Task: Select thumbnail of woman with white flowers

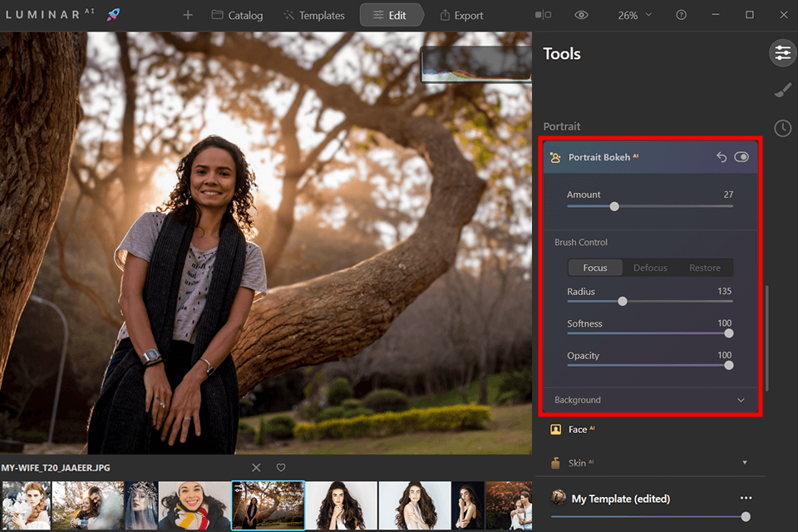Action: pos(26,505)
